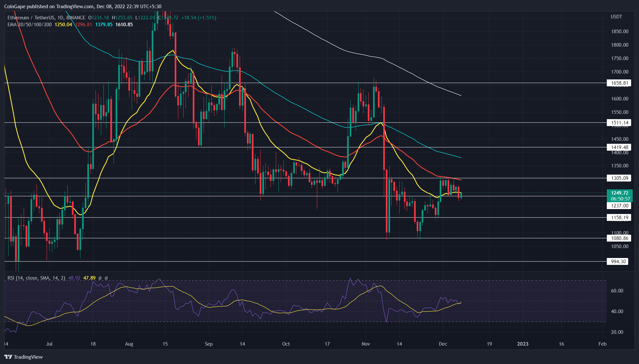Click the 1050.00 price axis label
This screenshot has height=364, width=639.
point(620,246)
